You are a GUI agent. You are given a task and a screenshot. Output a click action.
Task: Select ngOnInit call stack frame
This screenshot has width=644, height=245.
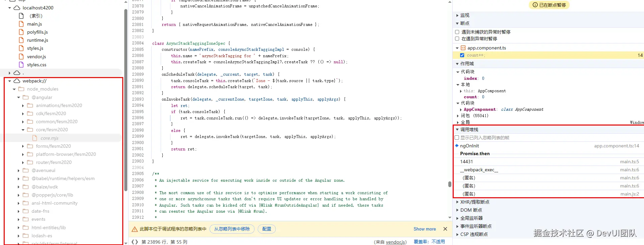pos(470,146)
